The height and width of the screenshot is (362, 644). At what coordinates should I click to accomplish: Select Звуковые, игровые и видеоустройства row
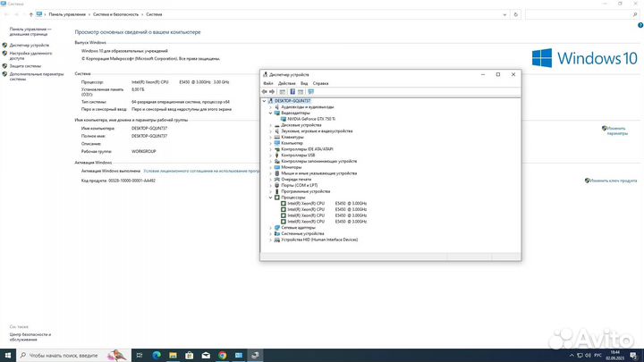click(317, 130)
